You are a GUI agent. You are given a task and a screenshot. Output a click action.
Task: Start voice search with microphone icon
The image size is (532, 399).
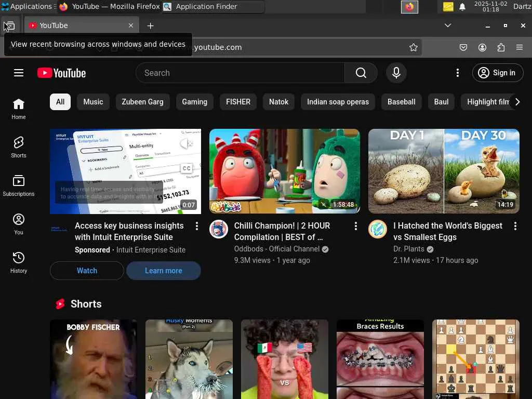click(x=396, y=73)
